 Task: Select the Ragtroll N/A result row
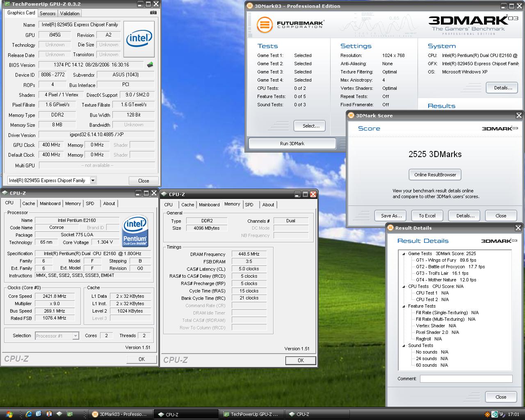pyautogui.click(x=429, y=339)
